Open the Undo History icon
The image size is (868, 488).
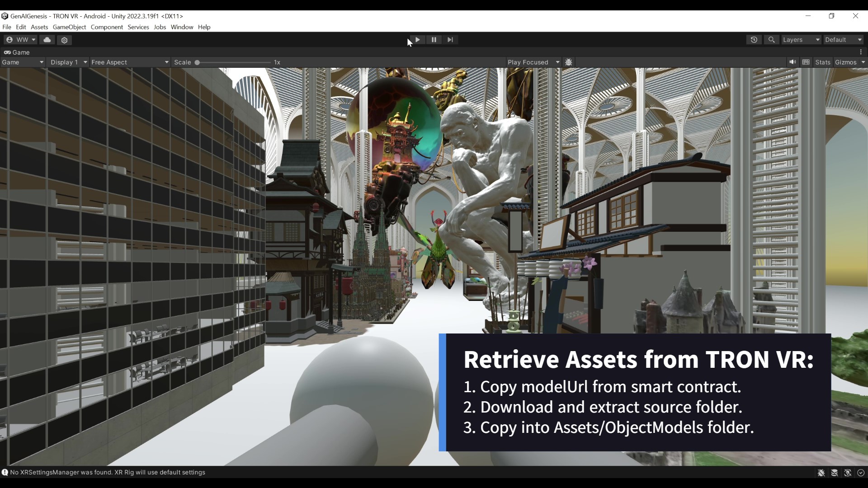(754, 40)
